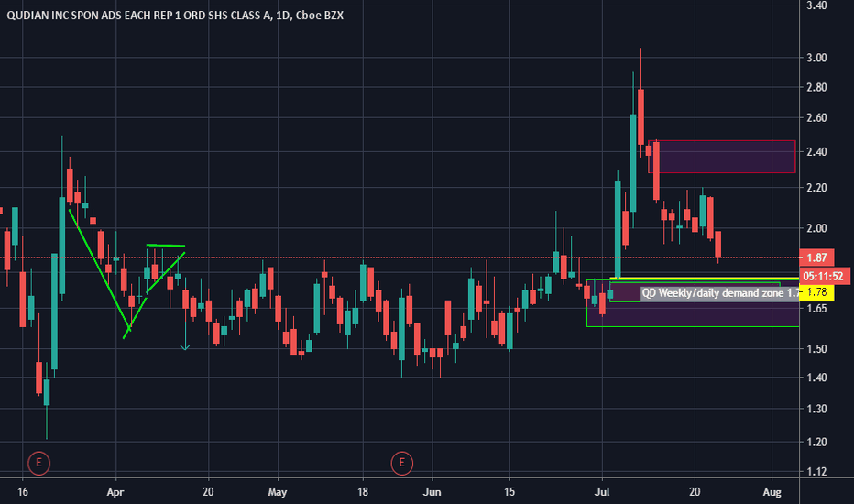Click the 2.00 price axis label

click(816, 228)
